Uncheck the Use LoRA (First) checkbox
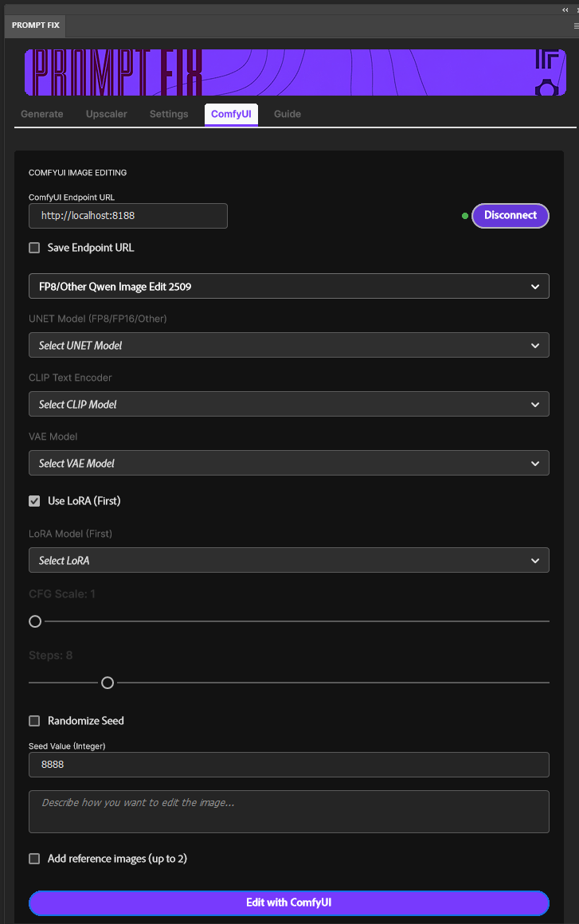Image resolution: width=579 pixels, height=924 pixels. [34, 501]
